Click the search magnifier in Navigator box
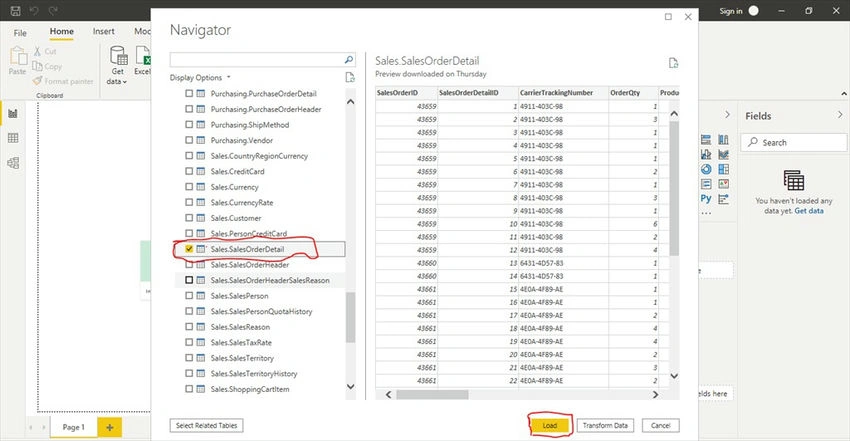Screen dimensions: 850x441 click(x=349, y=60)
